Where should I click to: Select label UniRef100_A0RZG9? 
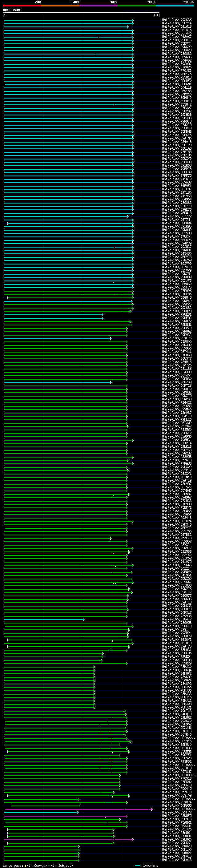[x=177, y=382]
